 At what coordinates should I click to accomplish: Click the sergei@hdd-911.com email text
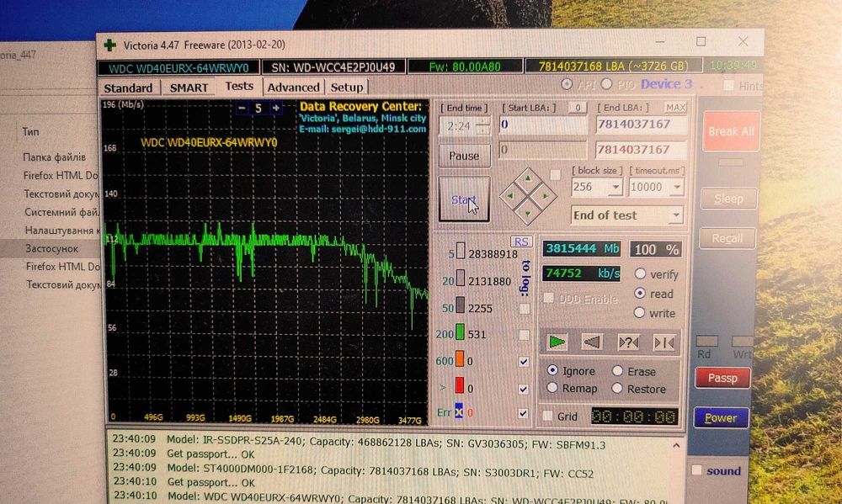378,129
